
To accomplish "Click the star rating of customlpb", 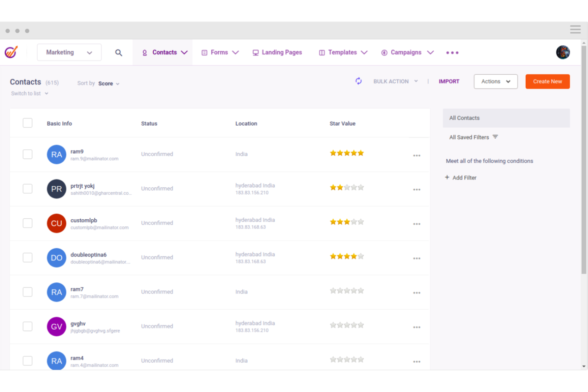I will (346, 222).
